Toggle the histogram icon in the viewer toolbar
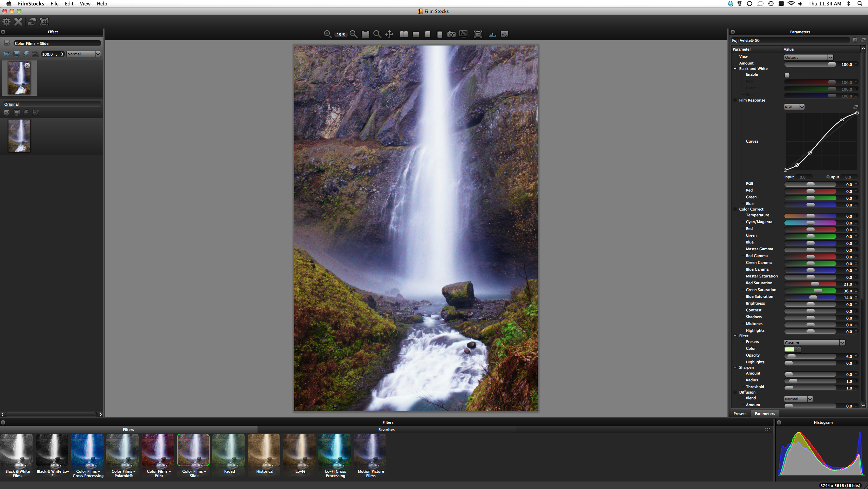868x489 pixels. 492,34
